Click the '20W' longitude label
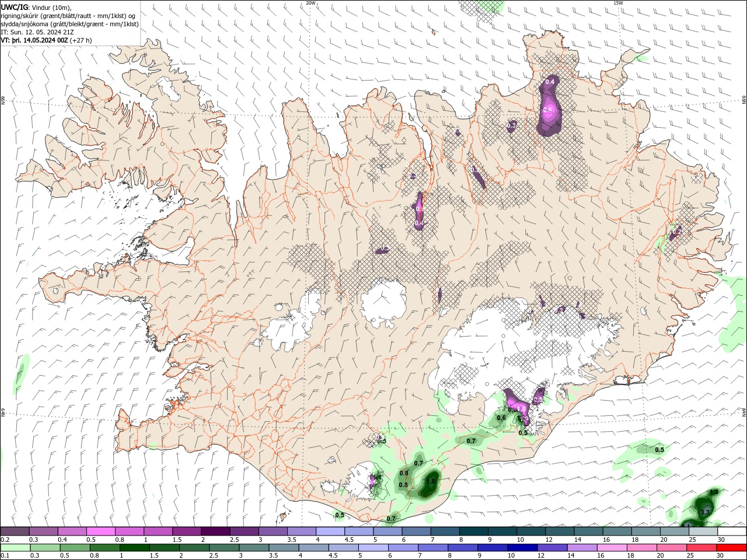The width and height of the screenshot is (747, 560). click(x=310, y=3)
